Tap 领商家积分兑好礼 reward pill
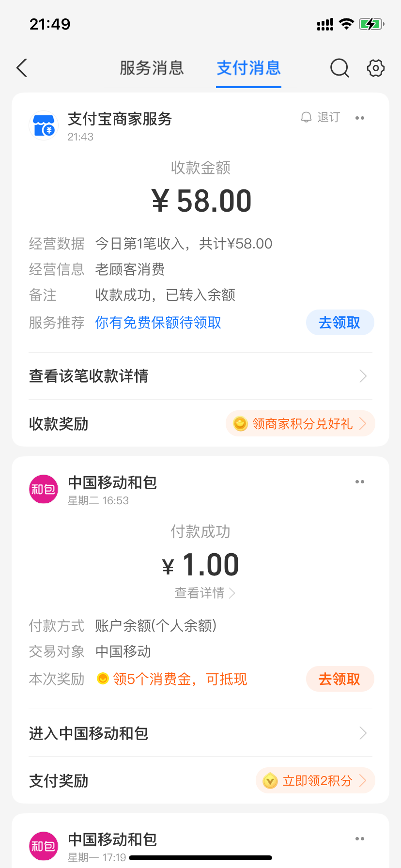The height and width of the screenshot is (868, 401). point(300,424)
